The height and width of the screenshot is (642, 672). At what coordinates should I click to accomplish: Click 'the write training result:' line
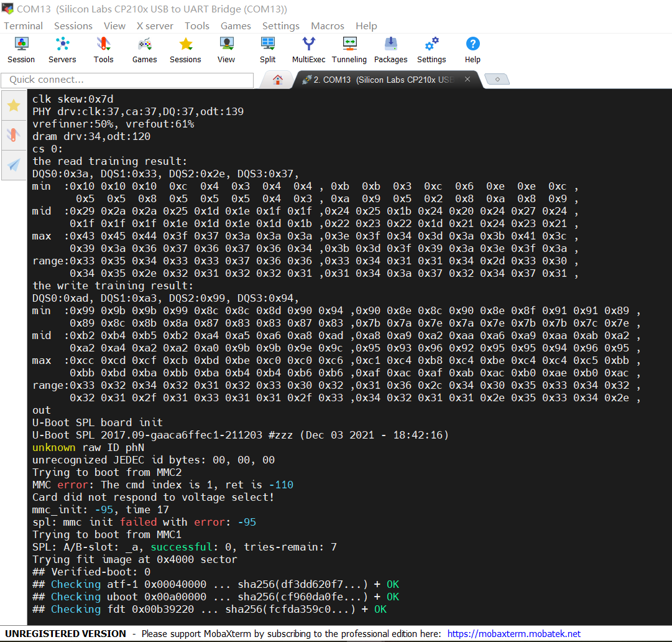[113, 286]
